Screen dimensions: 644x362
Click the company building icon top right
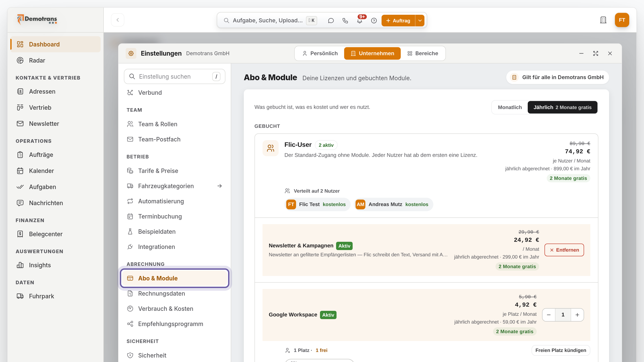(x=603, y=20)
